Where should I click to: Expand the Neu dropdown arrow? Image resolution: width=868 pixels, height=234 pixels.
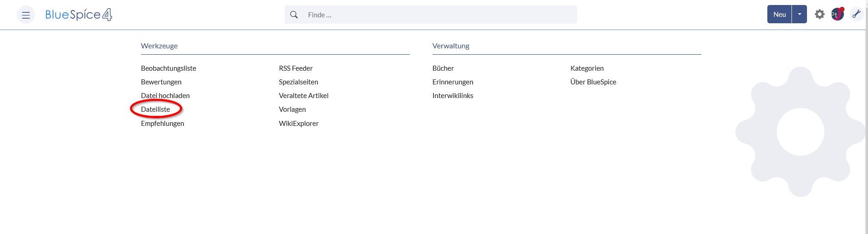pyautogui.click(x=800, y=14)
